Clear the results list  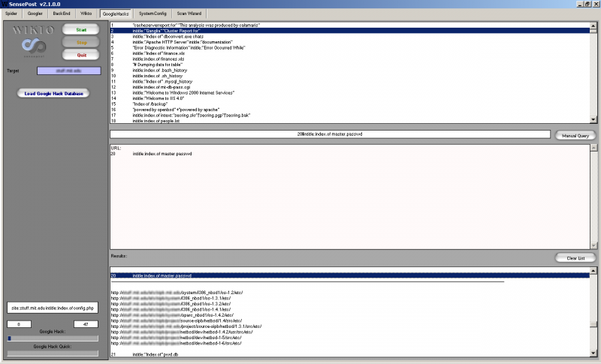576,257
